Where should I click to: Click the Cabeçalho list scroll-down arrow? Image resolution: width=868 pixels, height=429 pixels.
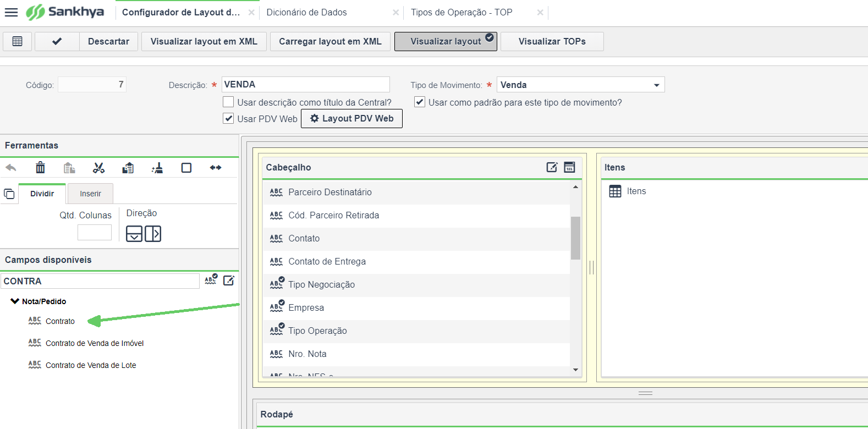click(x=576, y=370)
